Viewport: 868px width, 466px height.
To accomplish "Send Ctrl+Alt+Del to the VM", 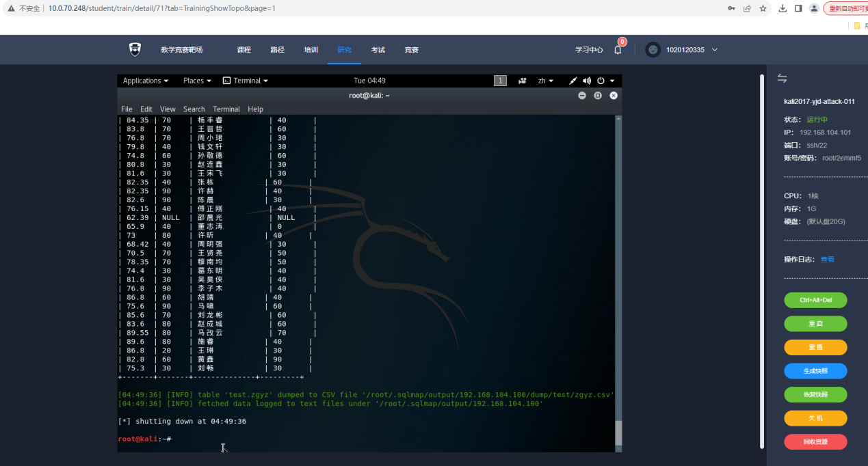I will [815, 300].
